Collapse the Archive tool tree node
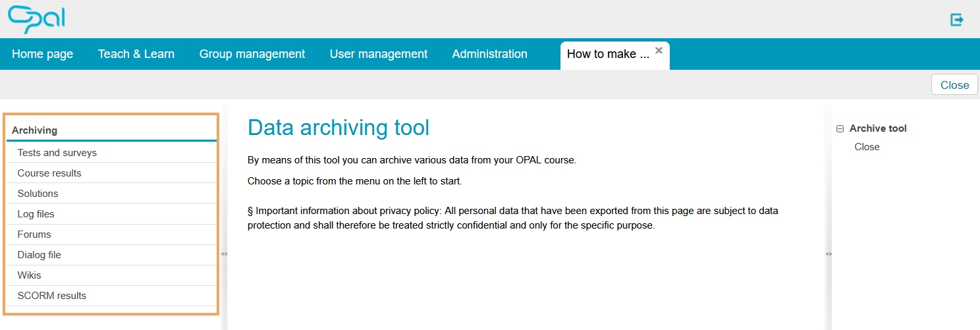980x330 pixels. pyautogui.click(x=839, y=129)
